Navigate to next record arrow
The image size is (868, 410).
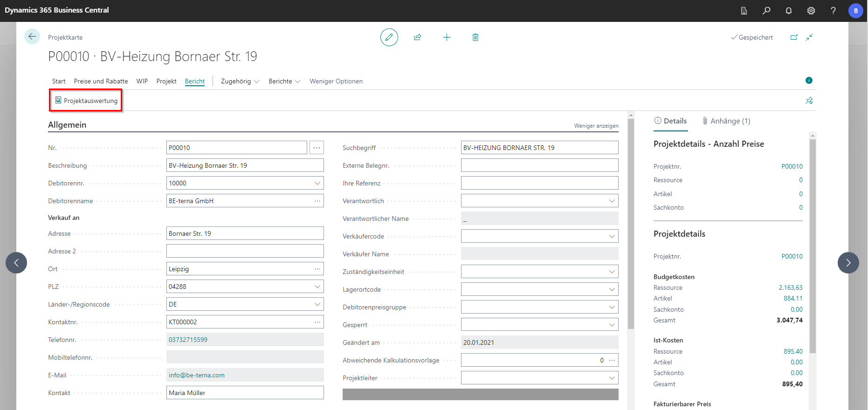[848, 263]
